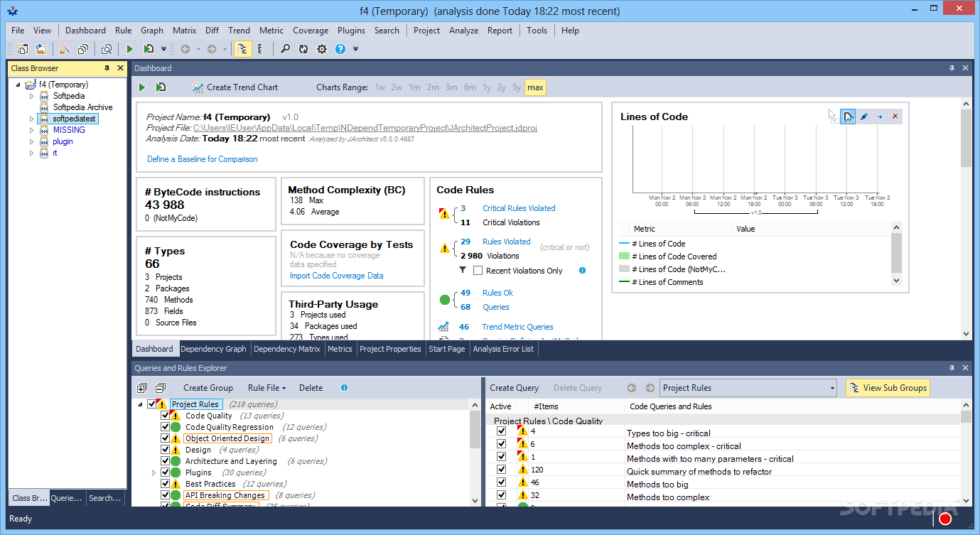Select the max charts range option
980x535 pixels.
click(x=535, y=87)
